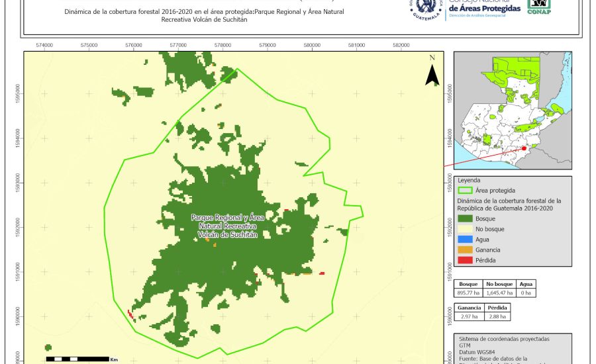
Task: Select the 1,645.47 ha No bosque cell
Action: click(499, 291)
